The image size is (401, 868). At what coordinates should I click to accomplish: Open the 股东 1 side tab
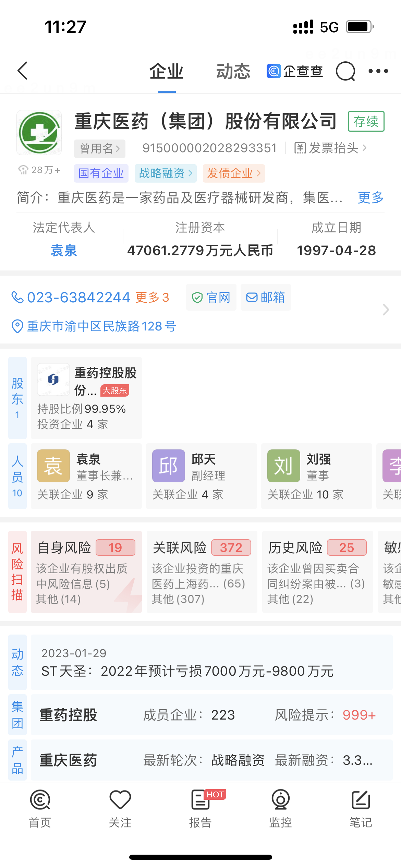pyautogui.click(x=17, y=398)
